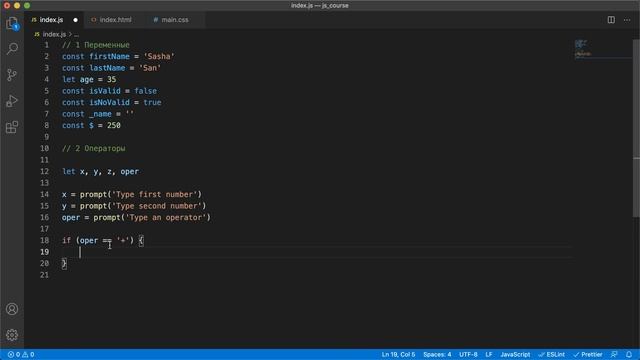
Task: Click index.js in the breadcrumb
Action: pos(54,34)
